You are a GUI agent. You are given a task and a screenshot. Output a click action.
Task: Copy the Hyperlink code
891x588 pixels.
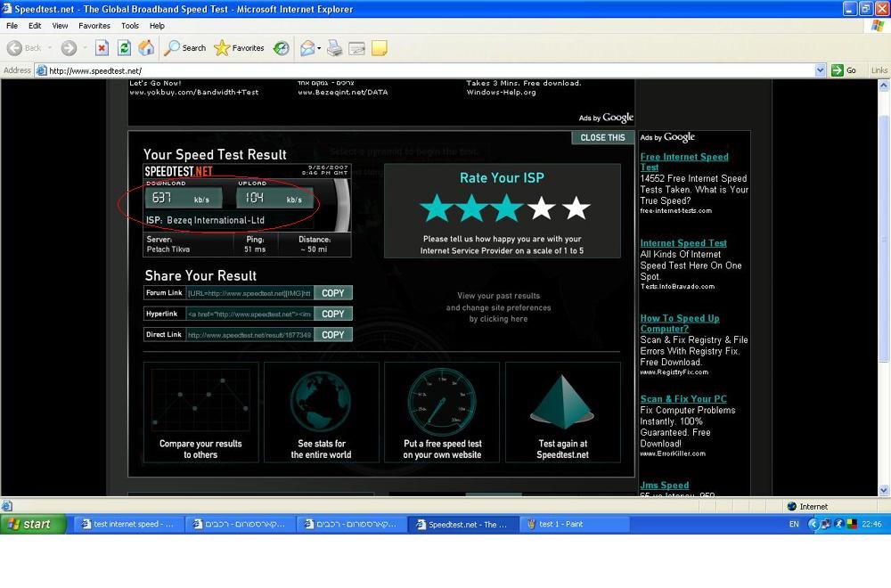click(x=333, y=314)
